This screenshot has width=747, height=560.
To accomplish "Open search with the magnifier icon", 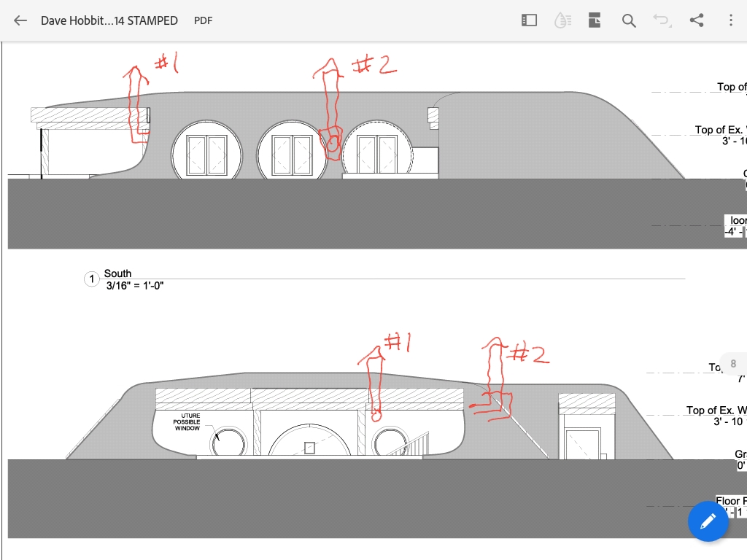I will coord(629,20).
